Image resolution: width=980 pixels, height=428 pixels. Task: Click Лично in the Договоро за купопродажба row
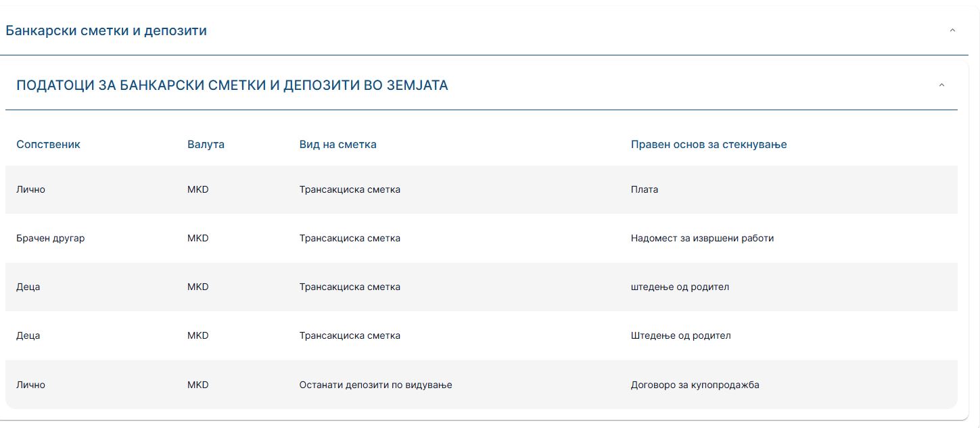(30, 385)
